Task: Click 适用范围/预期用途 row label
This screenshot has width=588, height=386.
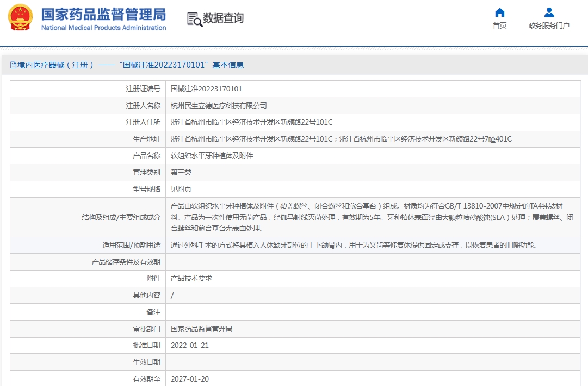Action: click(x=131, y=245)
